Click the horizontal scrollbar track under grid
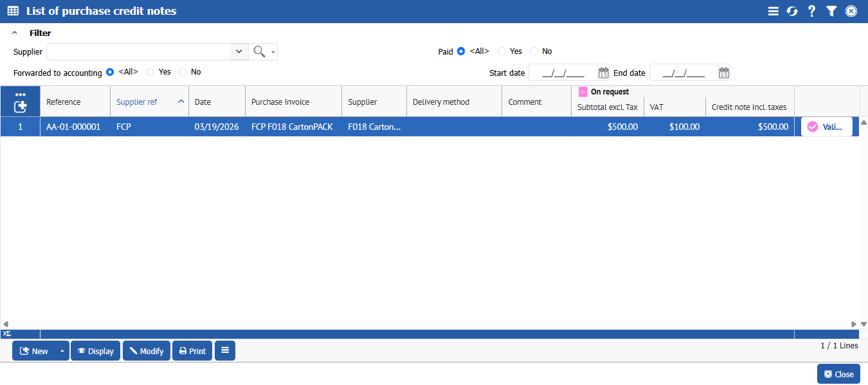 [428, 324]
